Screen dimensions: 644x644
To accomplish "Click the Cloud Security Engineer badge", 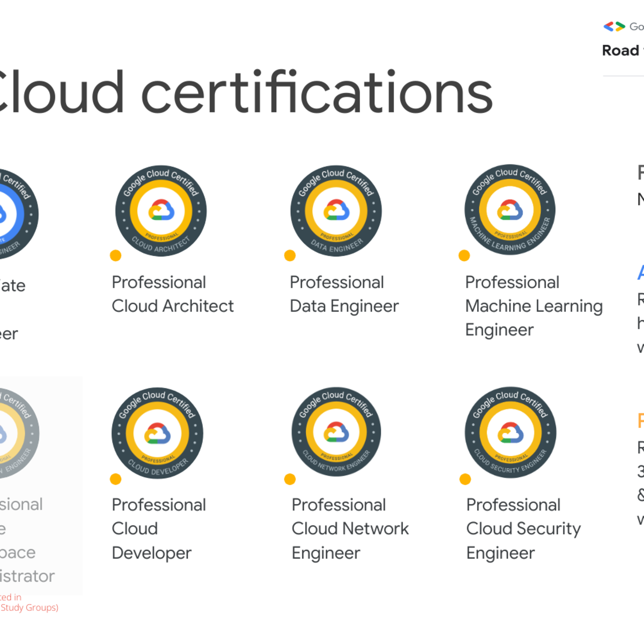I will [510, 433].
